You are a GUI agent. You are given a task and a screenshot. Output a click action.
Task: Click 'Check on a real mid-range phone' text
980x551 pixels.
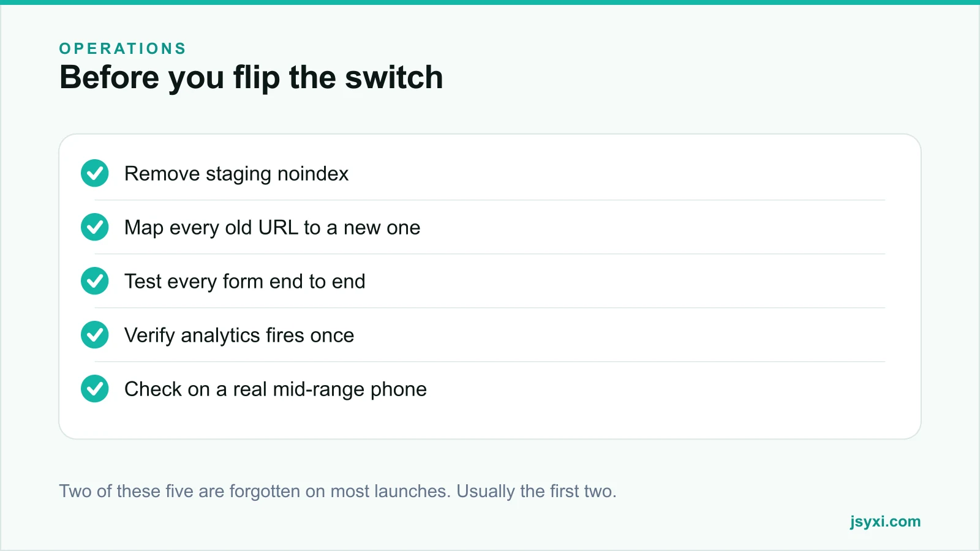[x=276, y=389]
